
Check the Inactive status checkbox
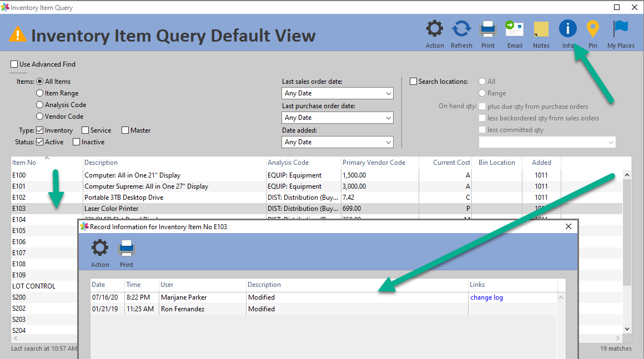pos(77,141)
